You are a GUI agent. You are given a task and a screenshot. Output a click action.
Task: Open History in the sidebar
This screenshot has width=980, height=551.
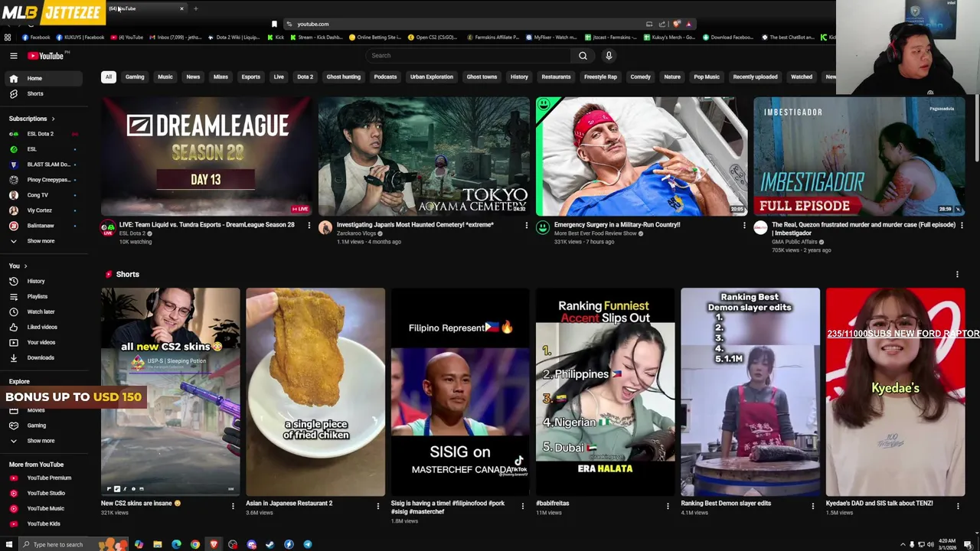(43, 281)
